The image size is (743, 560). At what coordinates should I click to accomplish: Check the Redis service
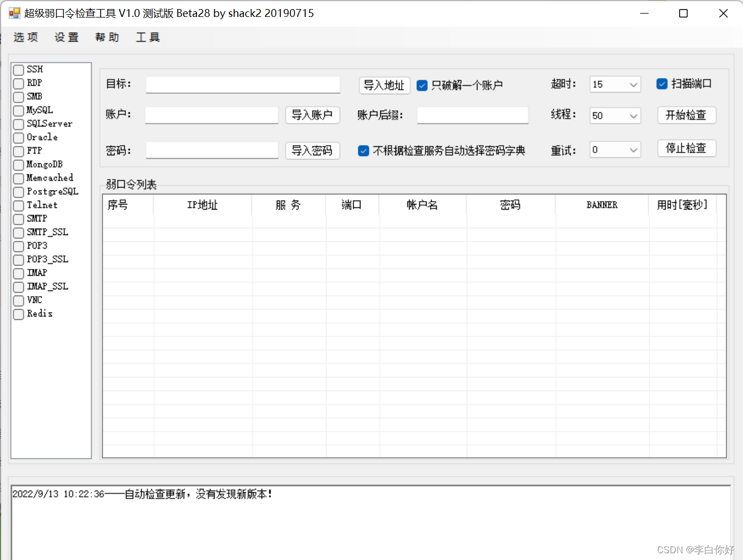pyautogui.click(x=19, y=314)
